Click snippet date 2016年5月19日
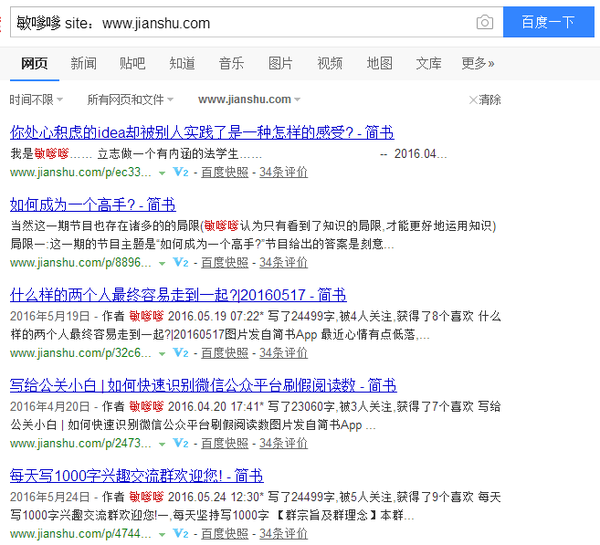600x545 pixels. 50,316
